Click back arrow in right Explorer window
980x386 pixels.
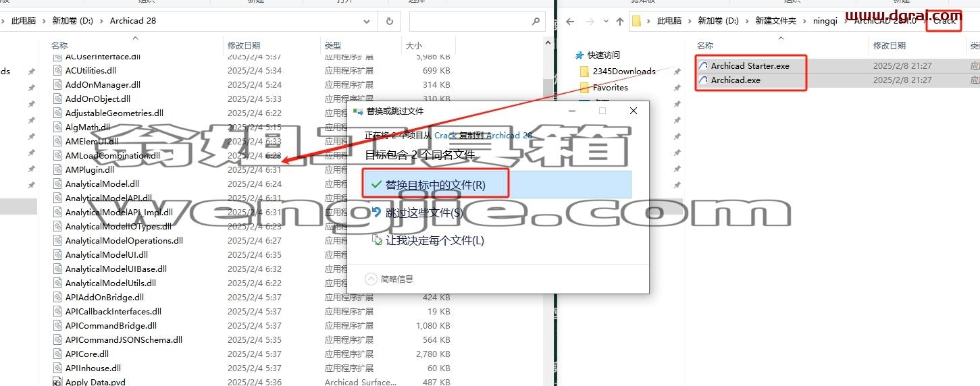pos(569,21)
